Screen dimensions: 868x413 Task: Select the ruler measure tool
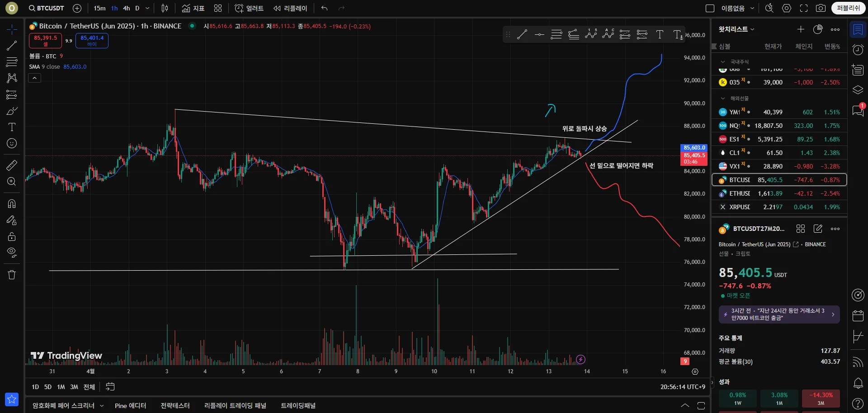click(12, 165)
